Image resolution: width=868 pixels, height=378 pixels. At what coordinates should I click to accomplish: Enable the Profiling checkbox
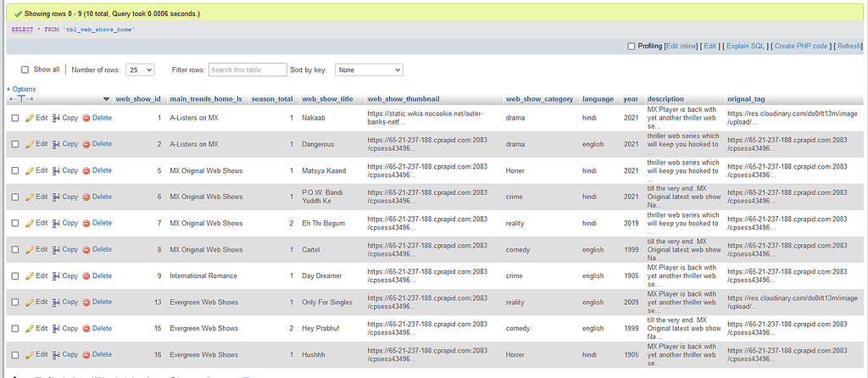pyautogui.click(x=632, y=47)
